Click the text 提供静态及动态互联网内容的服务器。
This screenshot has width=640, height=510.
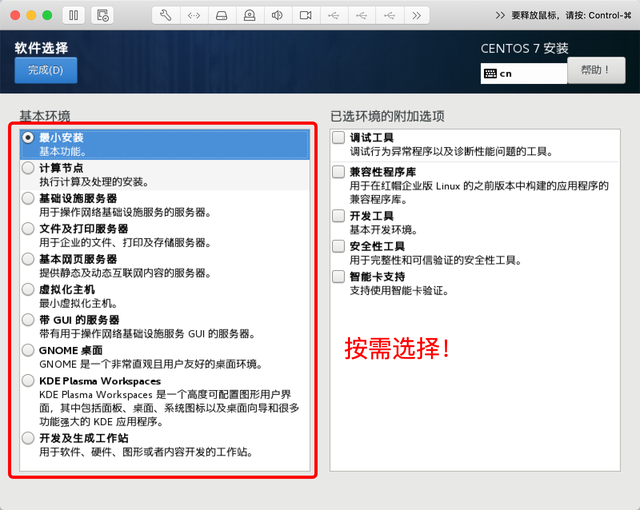pos(125,273)
